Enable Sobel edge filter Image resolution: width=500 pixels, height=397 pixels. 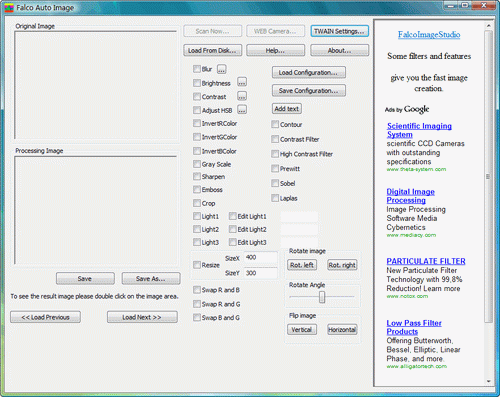pos(275,183)
